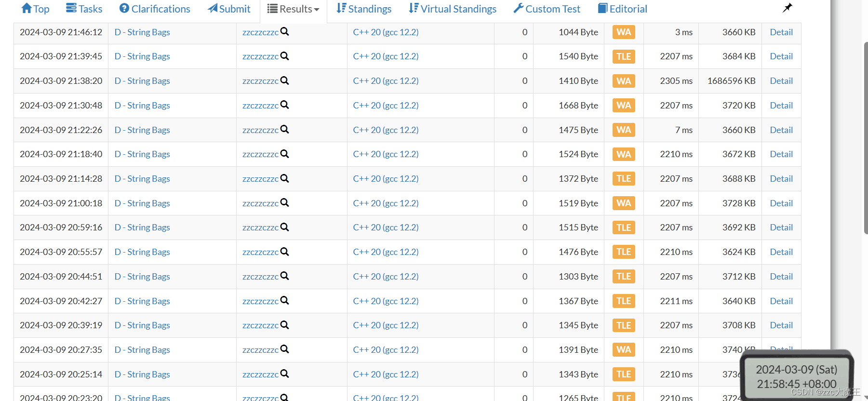
Task: Click magnifier icon in 20:25:14 submission row
Action: 285,374
